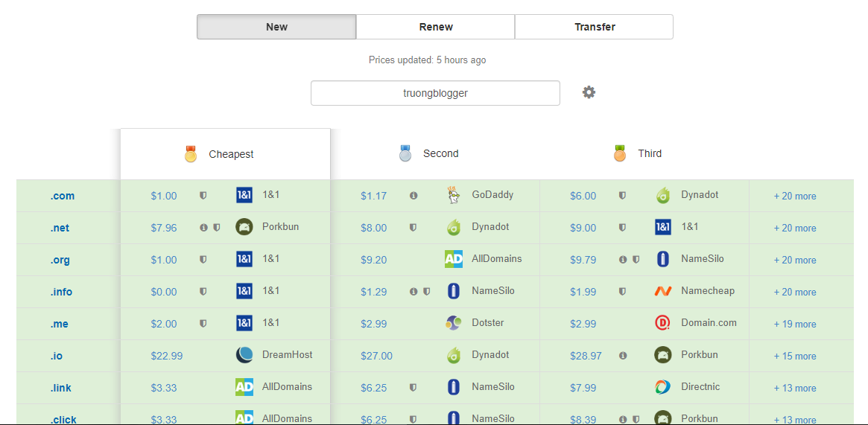
Task: Select the New tab
Action: (276, 27)
